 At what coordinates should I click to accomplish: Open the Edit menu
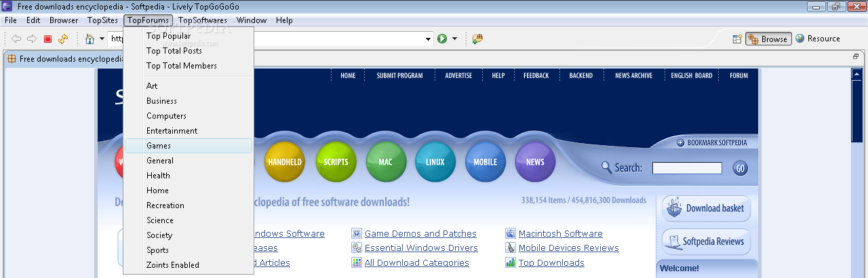[33, 20]
